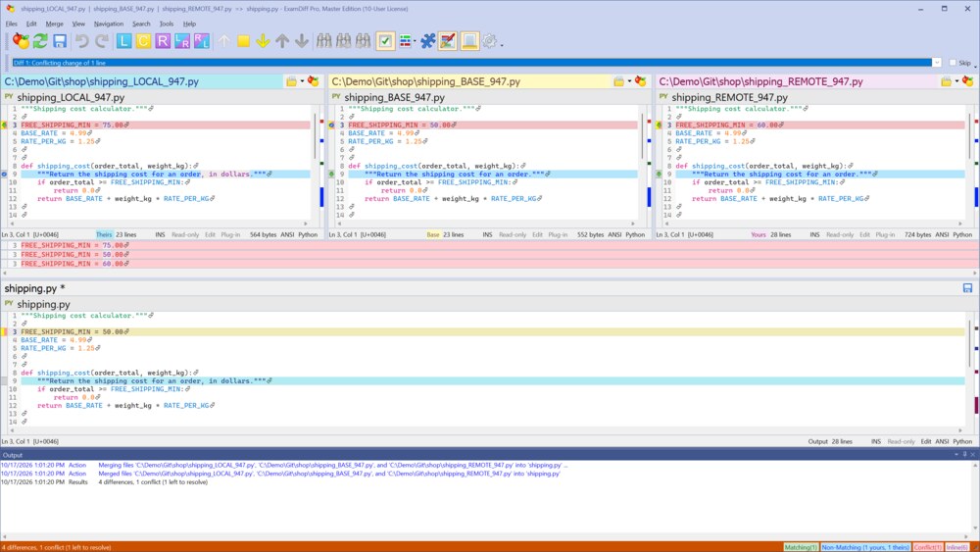980x552 pixels.
Task: Jump to previous difference with gray up arrow
Action: pyautogui.click(x=282, y=41)
